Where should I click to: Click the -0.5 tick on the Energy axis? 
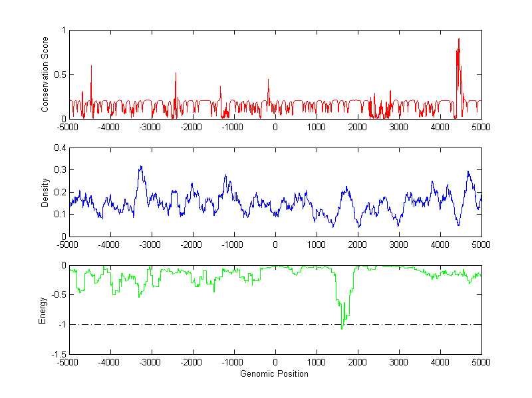pos(59,295)
